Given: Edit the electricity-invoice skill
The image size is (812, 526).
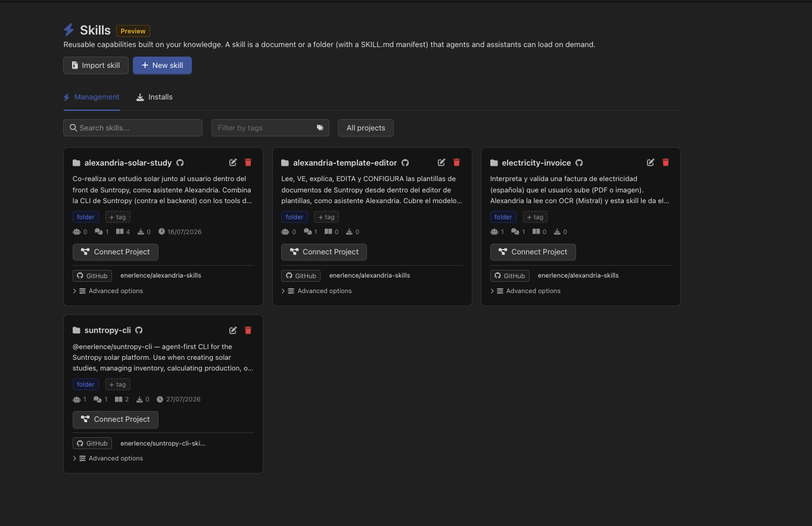Looking at the screenshot, I should pyautogui.click(x=651, y=163).
